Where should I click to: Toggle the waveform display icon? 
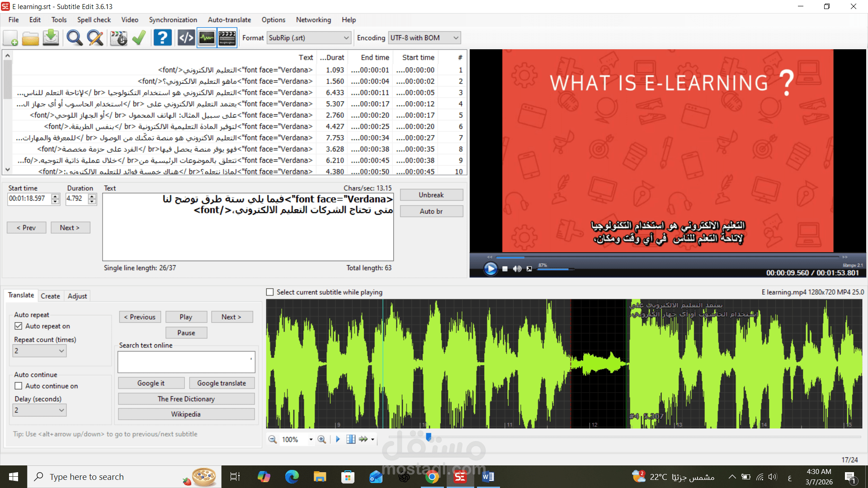pos(207,38)
